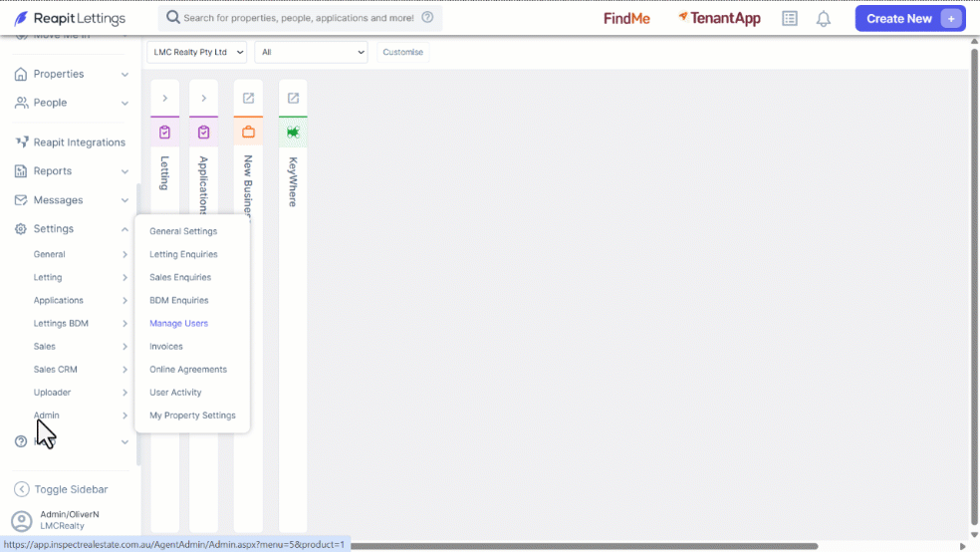Click the Messages envelope icon

click(x=21, y=200)
